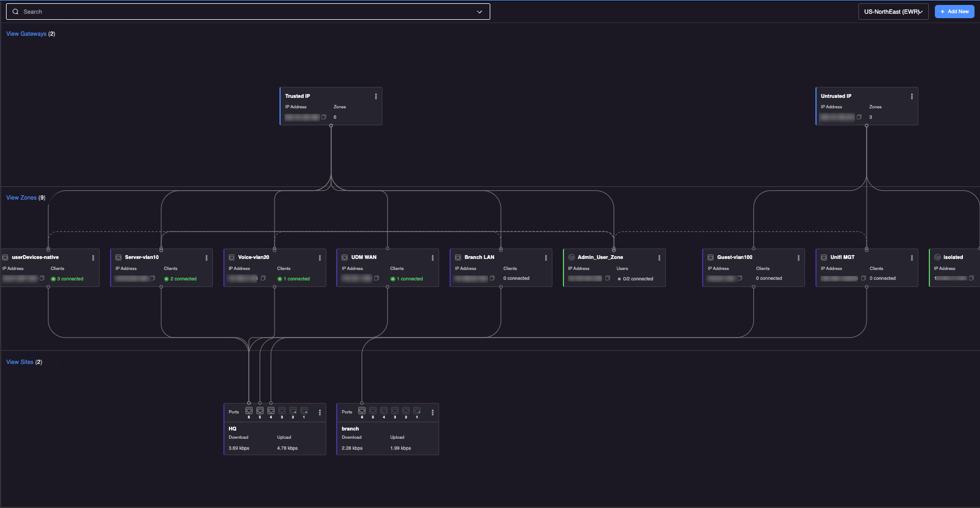
Task: Click the Add New button
Action: (x=954, y=12)
